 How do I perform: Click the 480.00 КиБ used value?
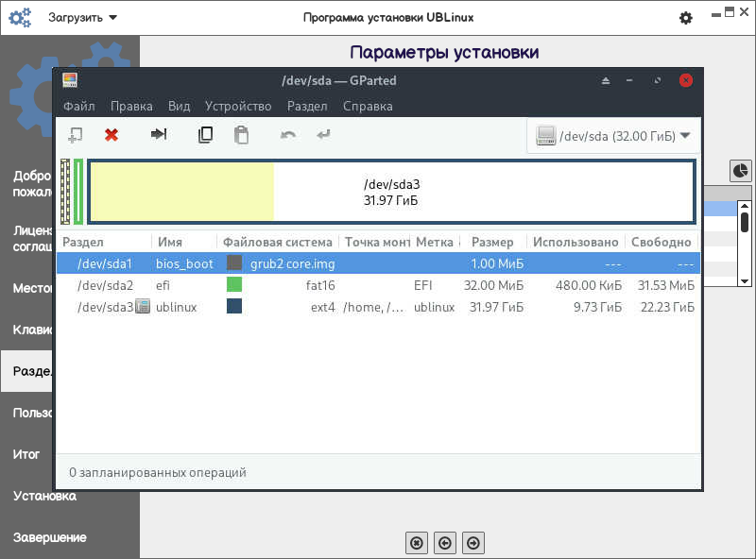pos(589,285)
